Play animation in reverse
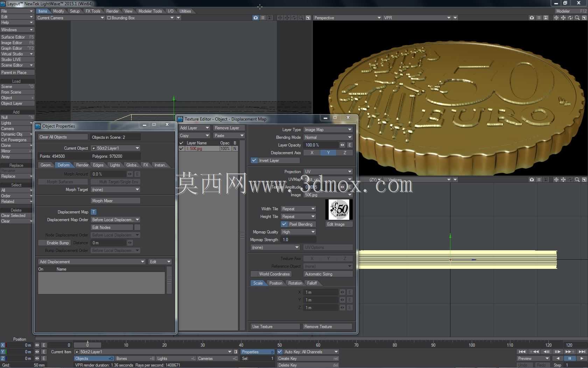The width and height of the screenshot is (588, 368). coord(558,359)
